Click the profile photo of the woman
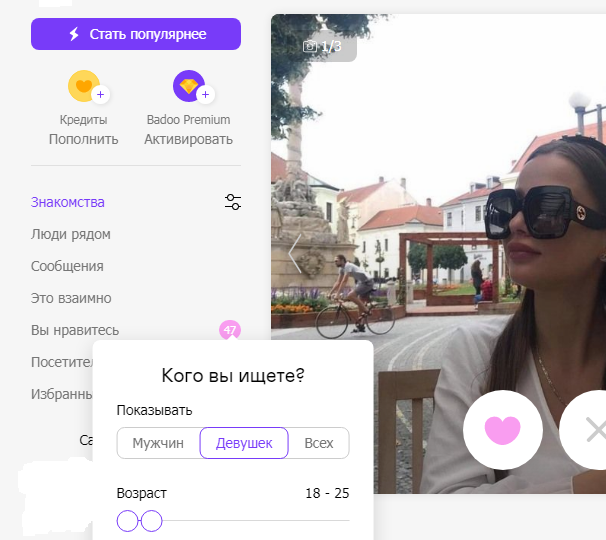The width and height of the screenshot is (606, 540). tap(438, 254)
